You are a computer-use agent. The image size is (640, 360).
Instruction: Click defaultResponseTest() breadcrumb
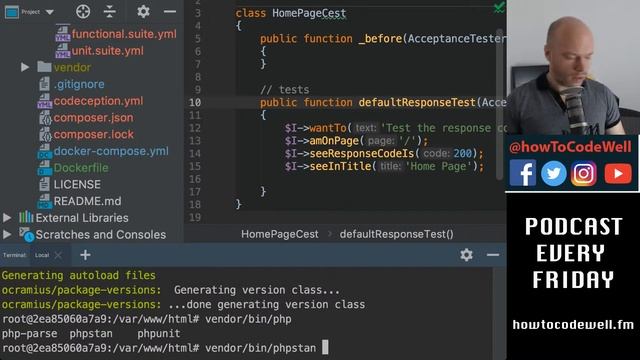pos(396,234)
